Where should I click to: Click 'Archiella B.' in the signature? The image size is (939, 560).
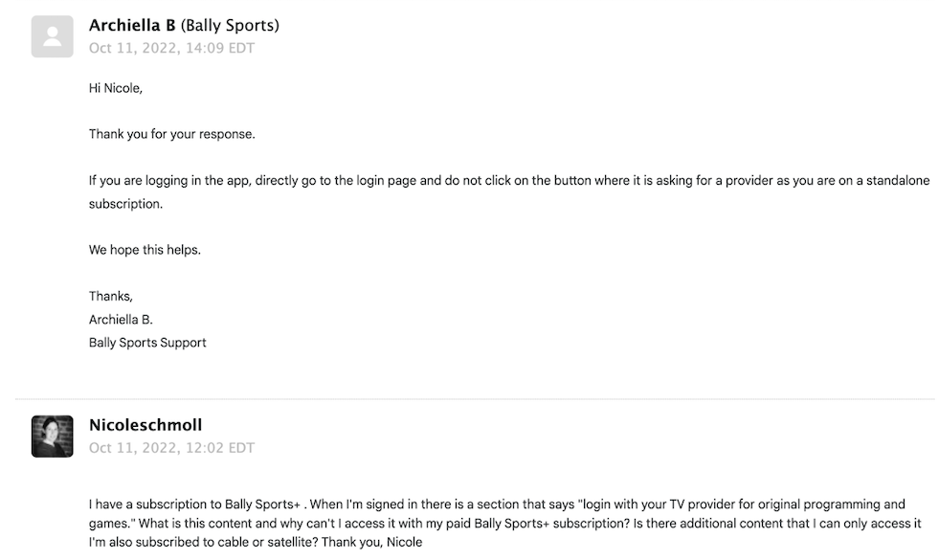[x=121, y=320]
